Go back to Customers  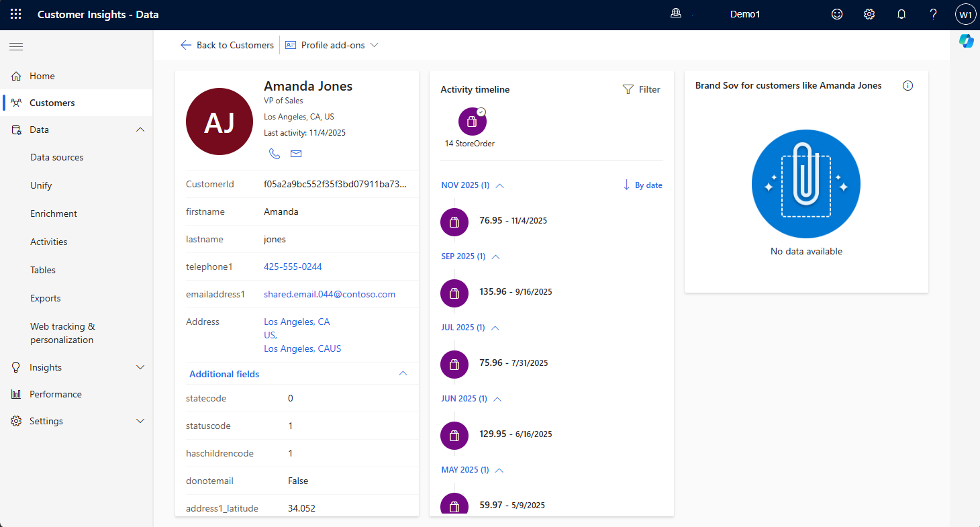tap(227, 45)
